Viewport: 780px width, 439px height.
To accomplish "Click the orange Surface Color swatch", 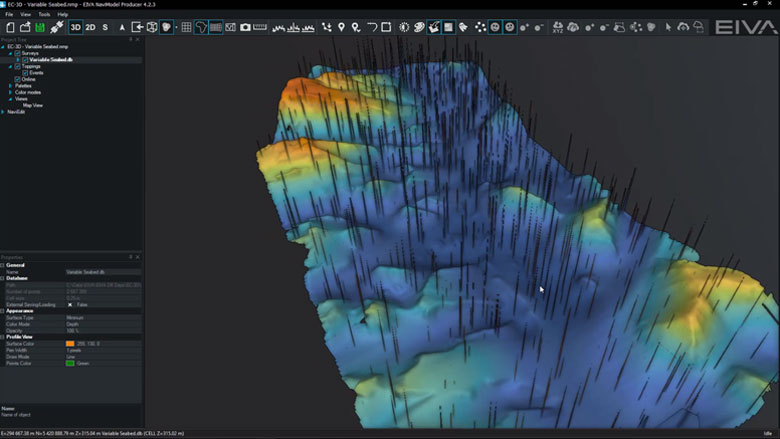I will coord(70,344).
